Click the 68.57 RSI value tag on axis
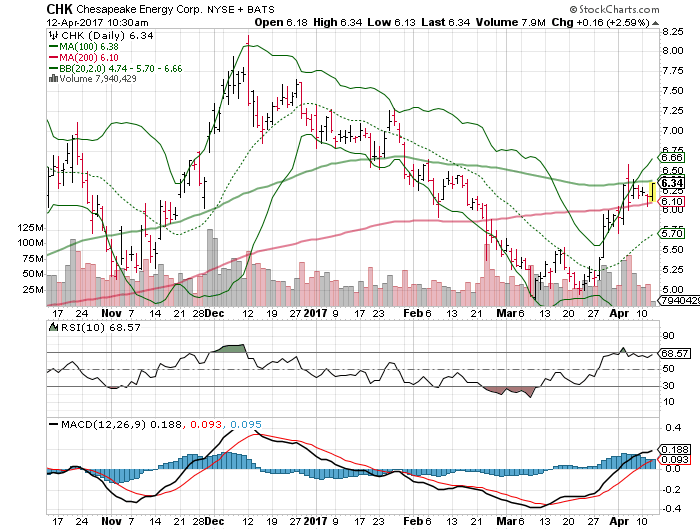The image size is (700, 530). (x=674, y=353)
